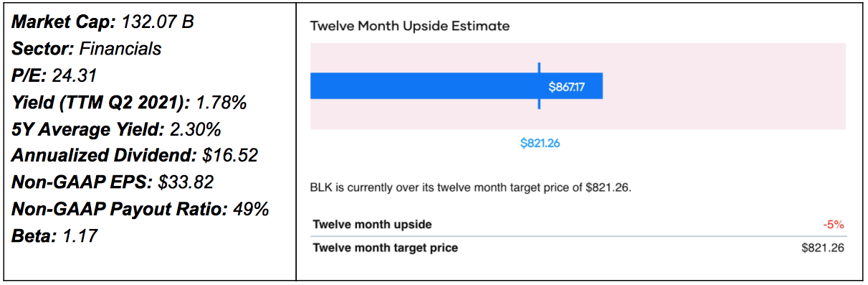Click the Twelve Month Upside Estimate heading
The image size is (868, 285).
coord(409,26)
